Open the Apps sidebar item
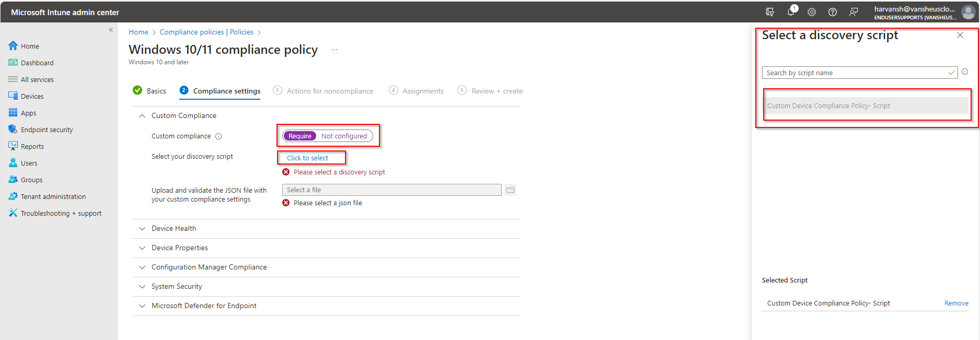 [22, 113]
